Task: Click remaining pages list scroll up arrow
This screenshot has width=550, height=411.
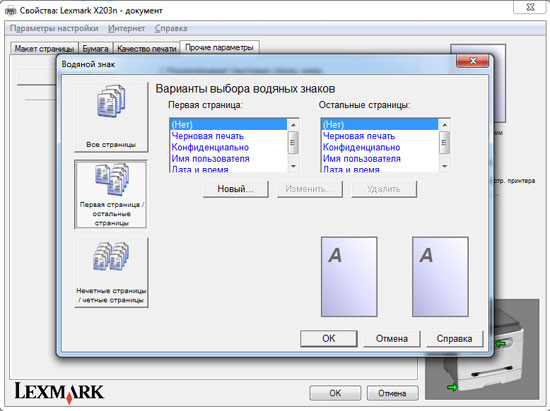Action: coord(444,125)
